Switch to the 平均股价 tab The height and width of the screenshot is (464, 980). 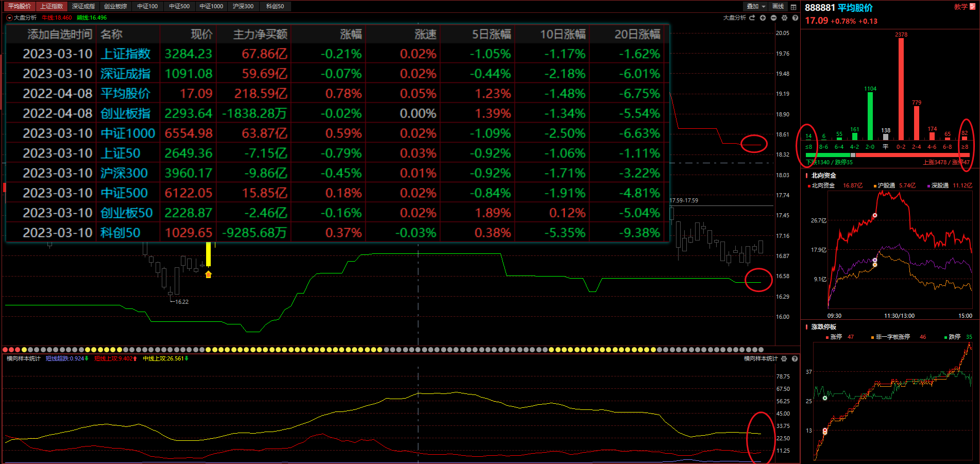(20, 6)
